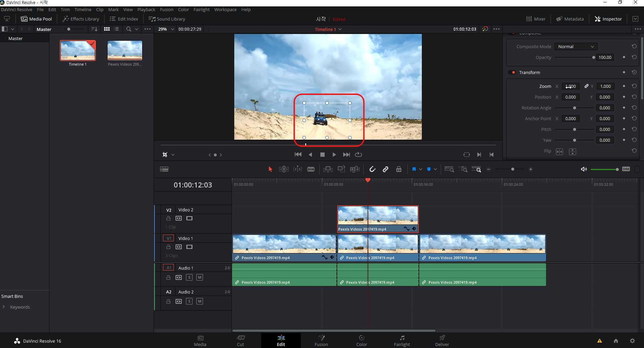Solo the Audio 1 track

189,277
